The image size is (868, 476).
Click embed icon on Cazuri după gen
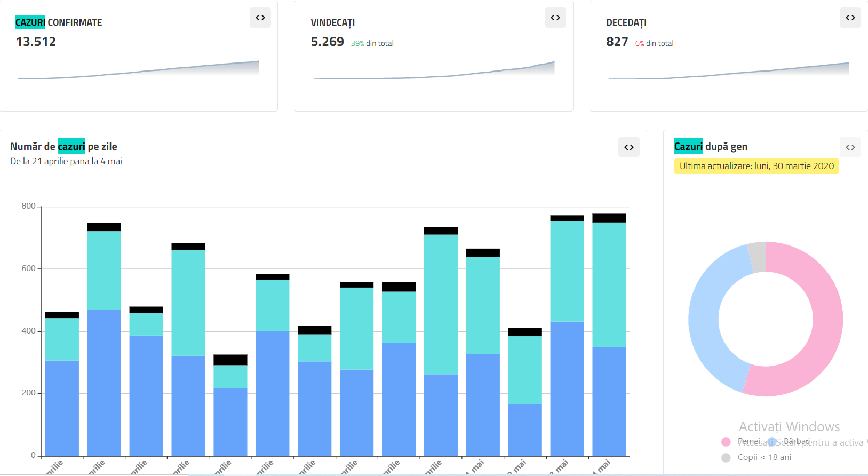click(x=850, y=147)
